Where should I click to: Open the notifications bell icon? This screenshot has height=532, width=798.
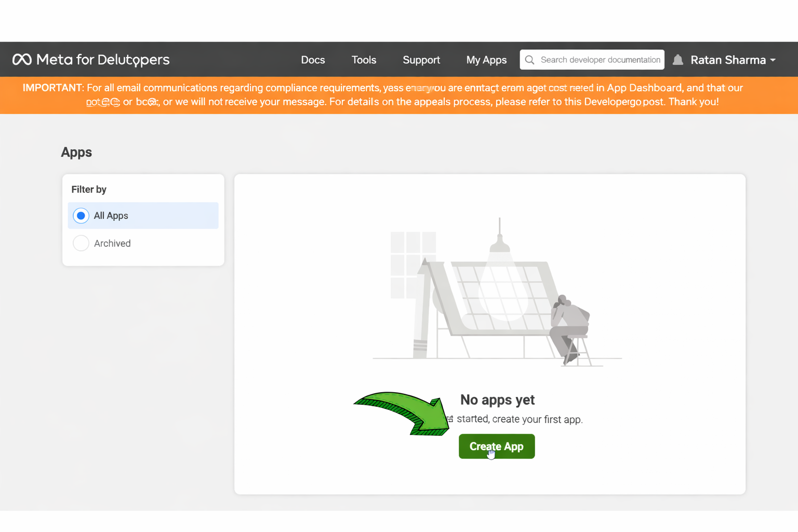point(677,60)
